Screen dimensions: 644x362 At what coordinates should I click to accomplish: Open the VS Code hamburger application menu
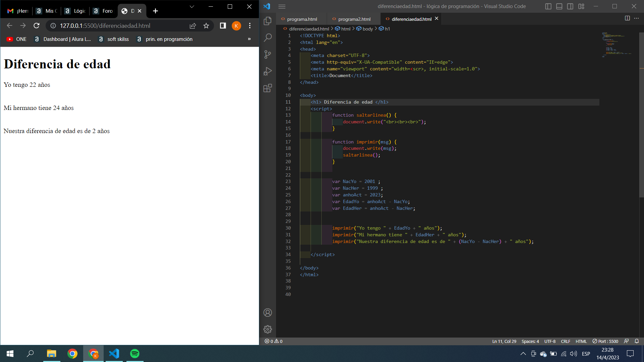click(x=282, y=6)
